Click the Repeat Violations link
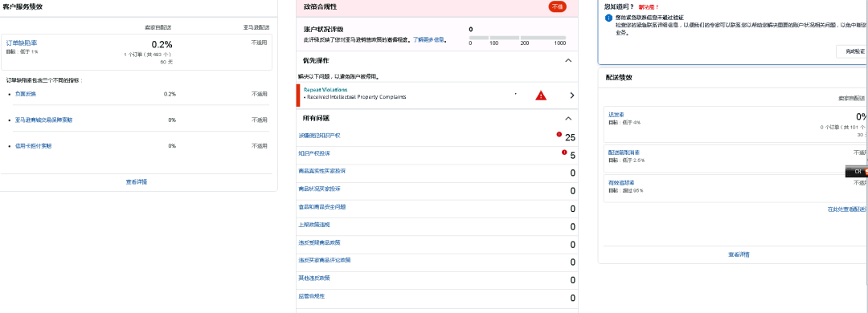868x313 pixels. [x=325, y=90]
